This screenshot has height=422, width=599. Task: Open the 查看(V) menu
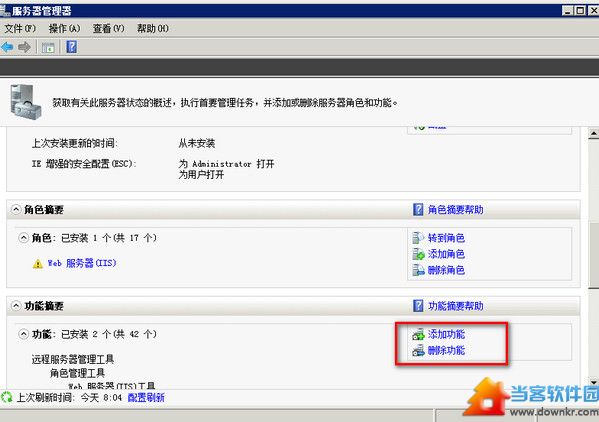click(108, 28)
